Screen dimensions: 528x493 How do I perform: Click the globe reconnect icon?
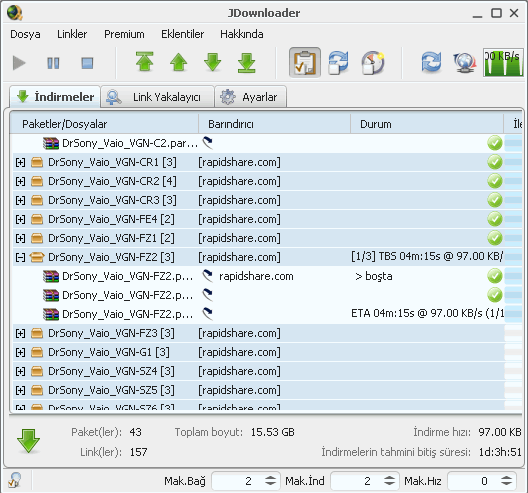tap(465, 63)
